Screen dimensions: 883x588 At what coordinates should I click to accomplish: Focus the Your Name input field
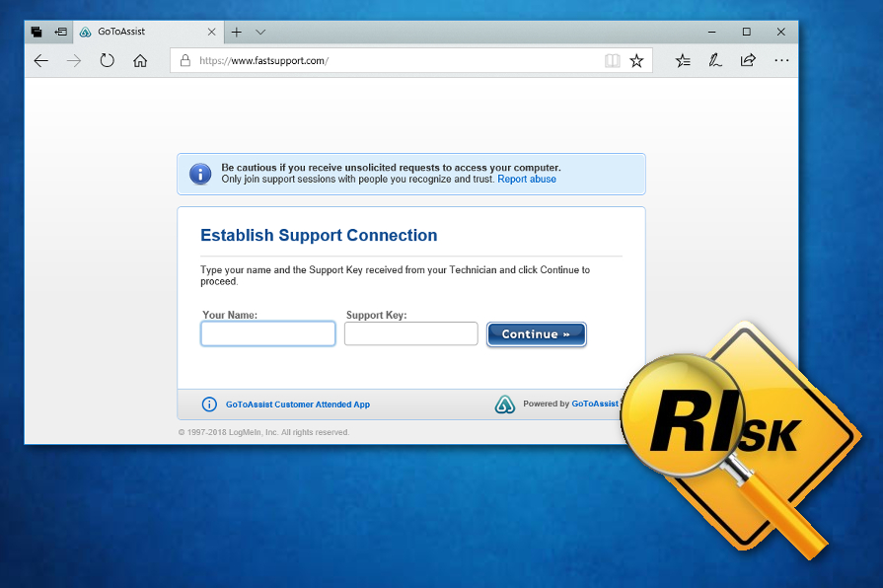click(268, 333)
